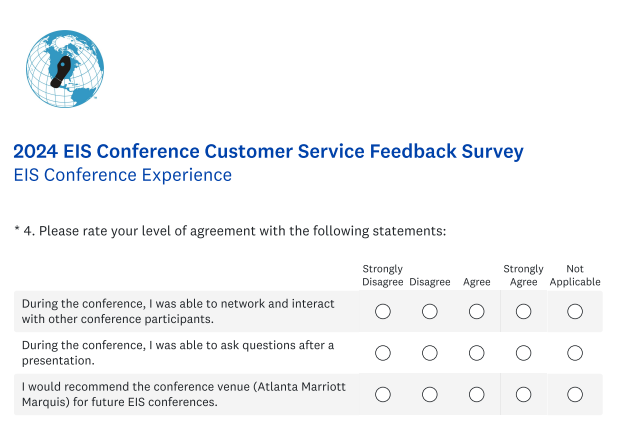The image size is (622, 426).
Task: Choose Agree for networking with participants
Action: pos(476,312)
